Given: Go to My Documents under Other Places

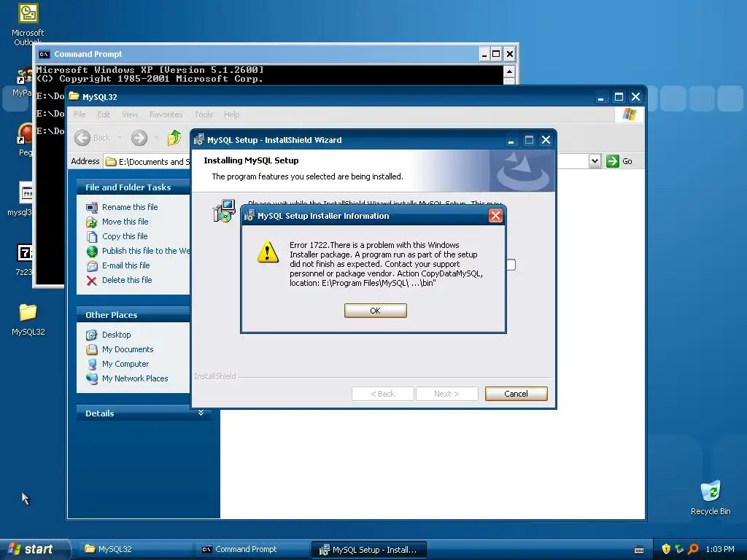Looking at the screenshot, I should point(128,349).
